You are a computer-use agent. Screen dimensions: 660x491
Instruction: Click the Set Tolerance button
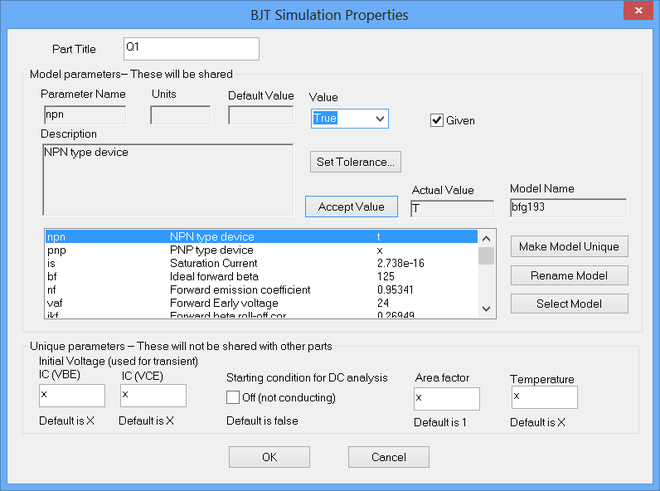click(x=355, y=161)
